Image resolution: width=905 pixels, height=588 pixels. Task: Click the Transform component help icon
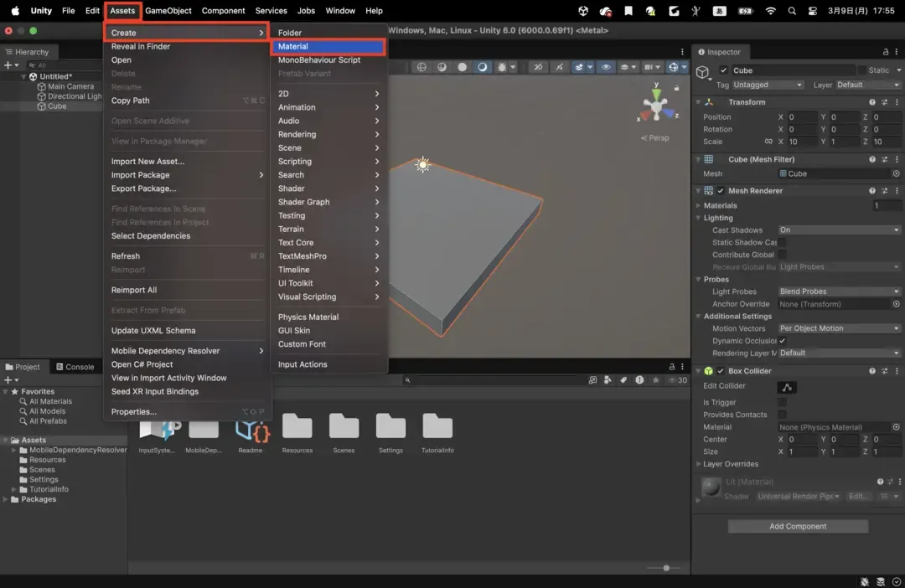pos(871,102)
